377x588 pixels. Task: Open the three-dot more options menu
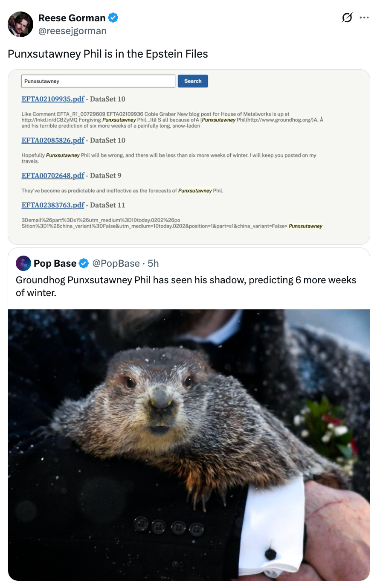(x=364, y=18)
